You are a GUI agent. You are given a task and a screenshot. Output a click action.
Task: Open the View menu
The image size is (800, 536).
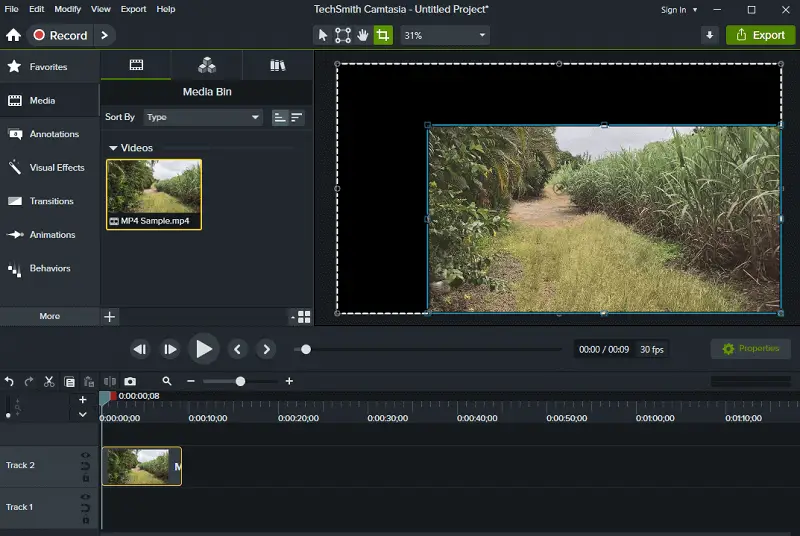click(x=101, y=9)
